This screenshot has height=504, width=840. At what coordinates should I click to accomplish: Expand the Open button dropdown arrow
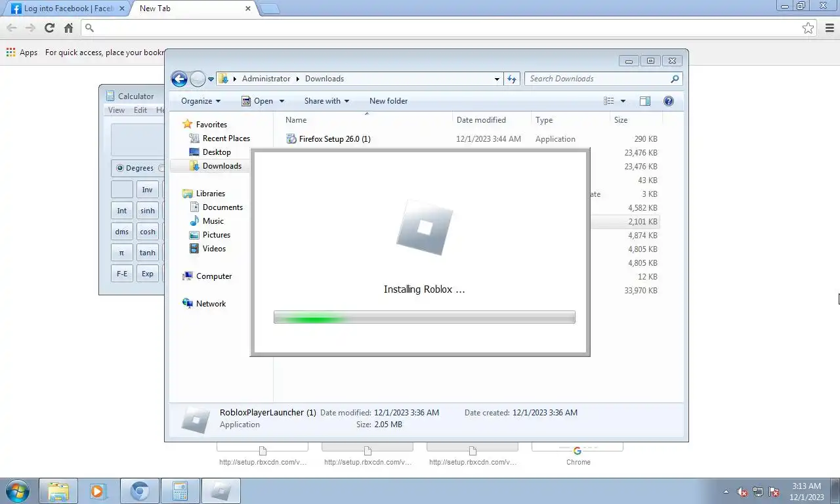pos(282,101)
